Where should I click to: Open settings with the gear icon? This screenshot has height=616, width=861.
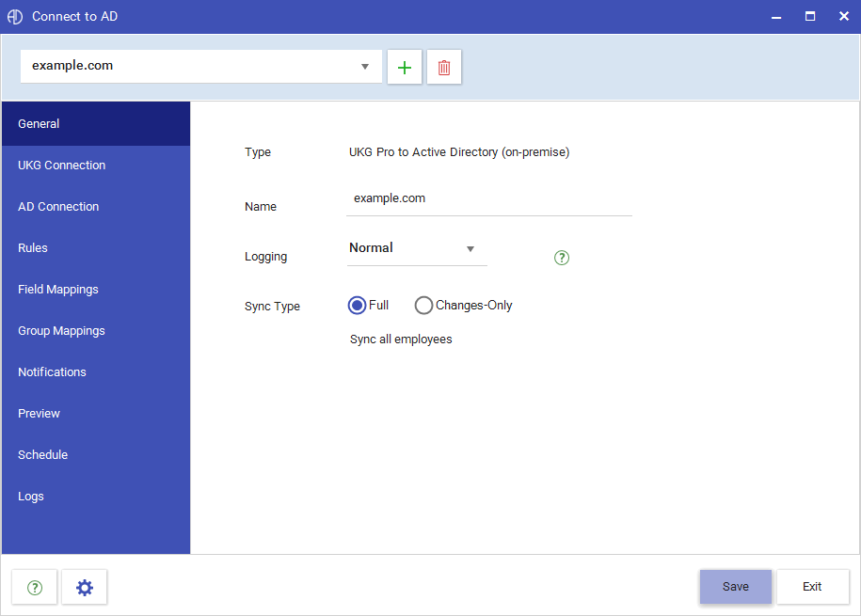click(85, 588)
